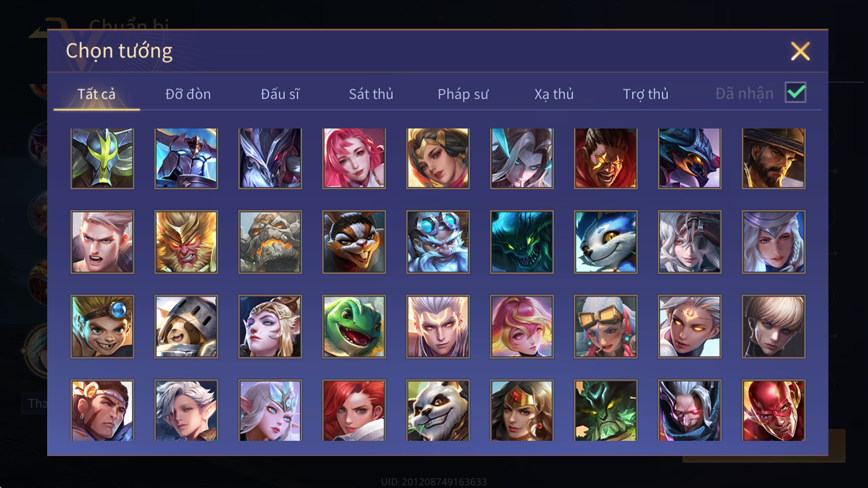This screenshot has height=488, width=868.
Task: Choose the golden monkey king hero
Action: (186, 242)
